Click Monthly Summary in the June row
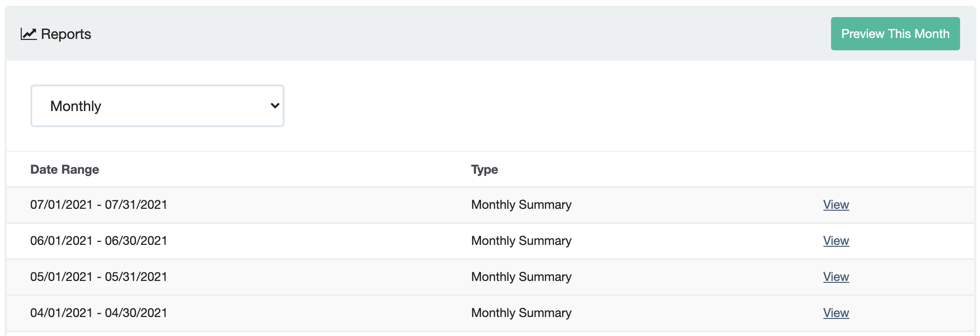This screenshot has height=336, width=980. pos(521,241)
